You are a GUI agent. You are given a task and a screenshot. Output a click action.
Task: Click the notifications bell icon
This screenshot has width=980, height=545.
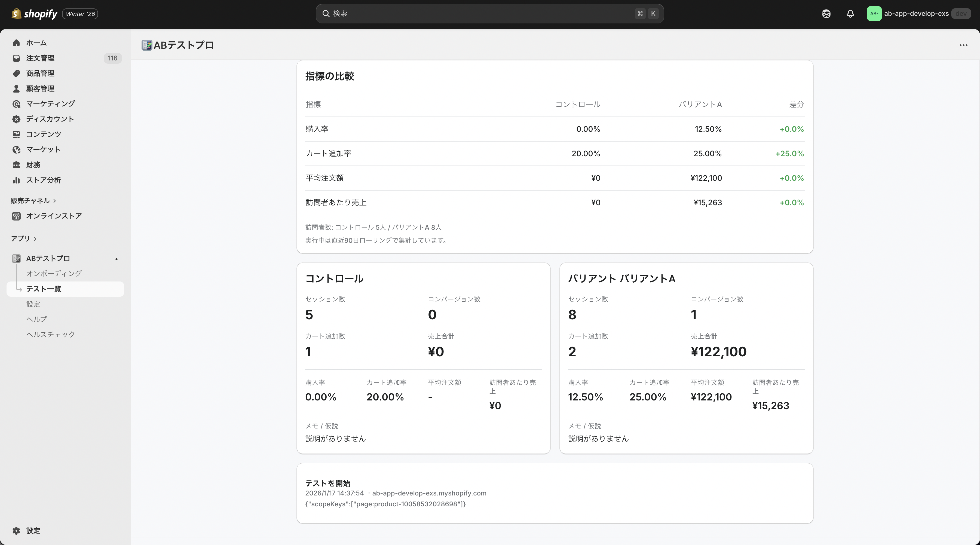tap(850, 14)
